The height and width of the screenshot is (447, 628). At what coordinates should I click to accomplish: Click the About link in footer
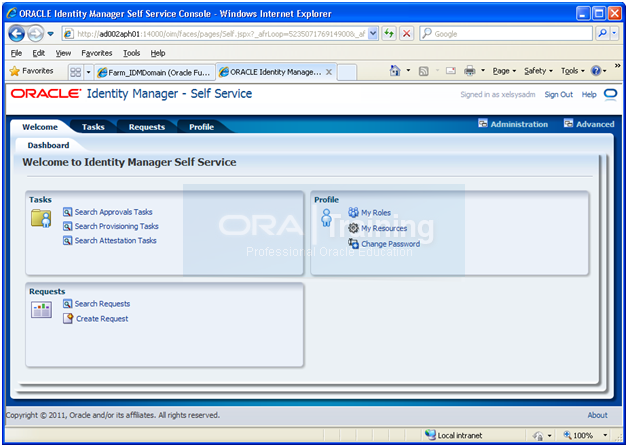point(597,415)
